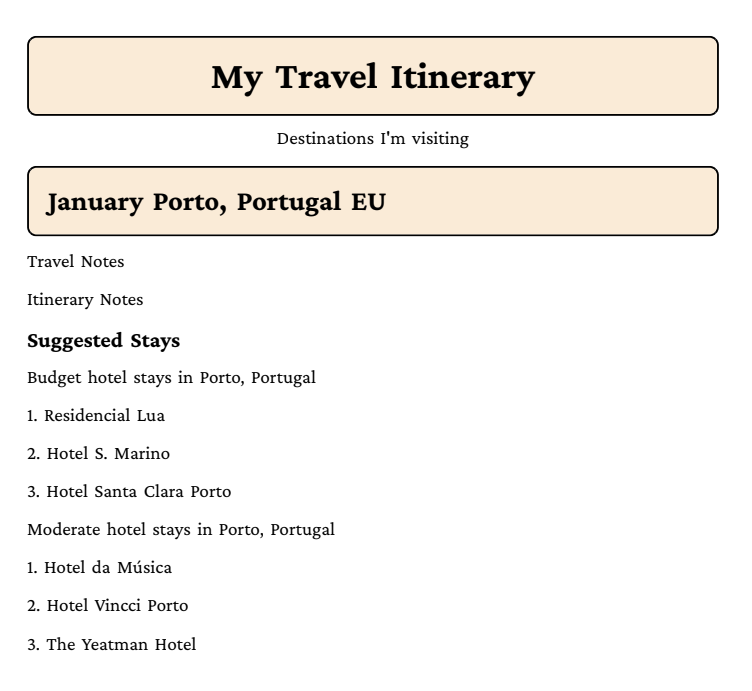The height and width of the screenshot is (691, 752).
Task: Choose Hotel da Música entry
Action: tap(99, 568)
